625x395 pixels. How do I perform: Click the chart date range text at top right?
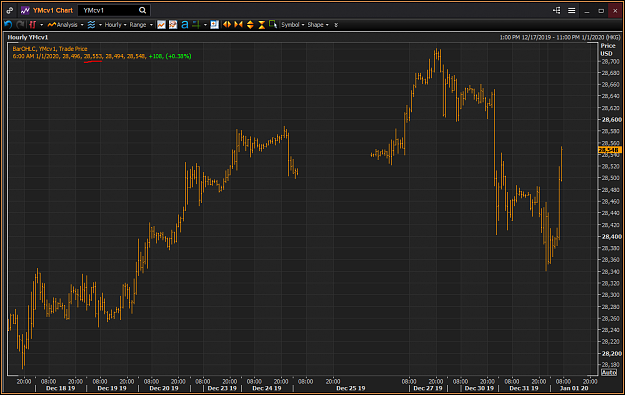tap(560, 37)
